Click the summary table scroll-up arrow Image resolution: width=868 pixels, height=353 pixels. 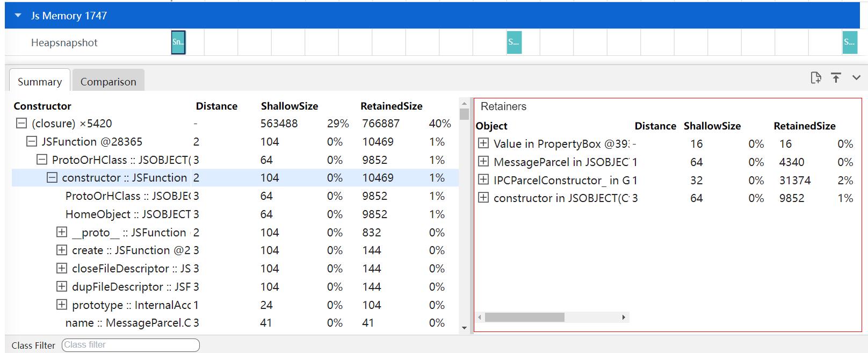[465, 103]
